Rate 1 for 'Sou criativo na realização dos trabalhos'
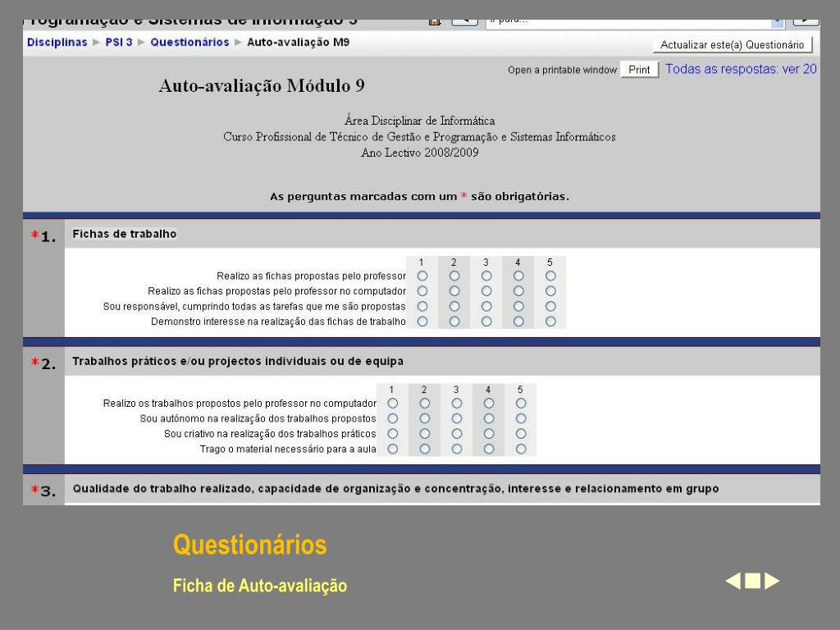The width and height of the screenshot is (840, 630). (x=393, y=434)
